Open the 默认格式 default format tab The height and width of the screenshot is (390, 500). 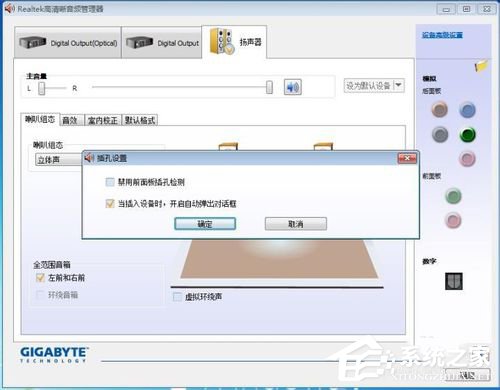click(140, 120)
